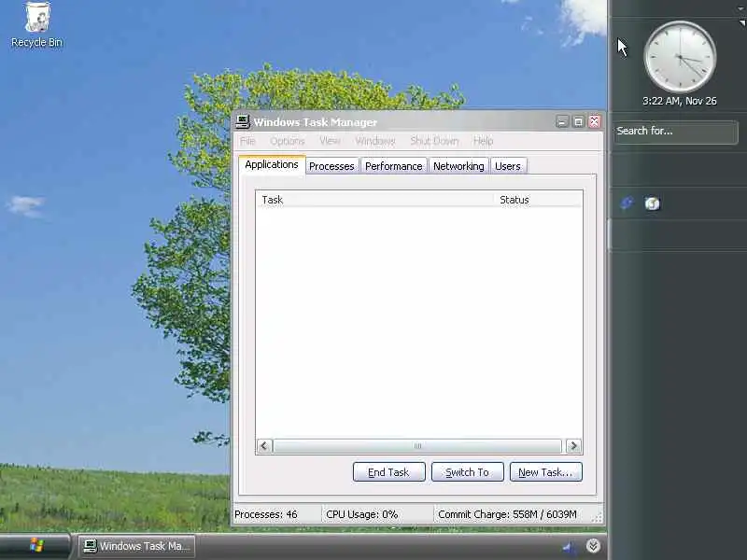Sort by the Task column header
The width and height of the screenshot is (747, 560).
(x=375, y=200)
